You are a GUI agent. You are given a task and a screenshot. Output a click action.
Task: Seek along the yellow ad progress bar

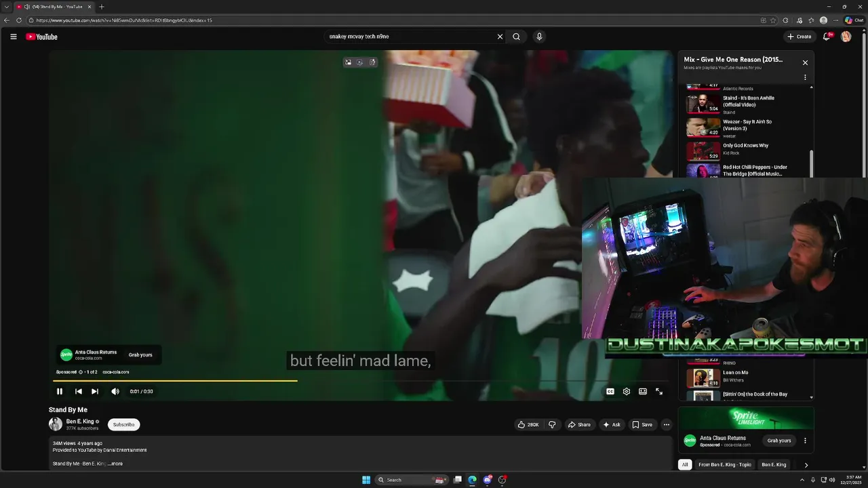click(175, 380)
